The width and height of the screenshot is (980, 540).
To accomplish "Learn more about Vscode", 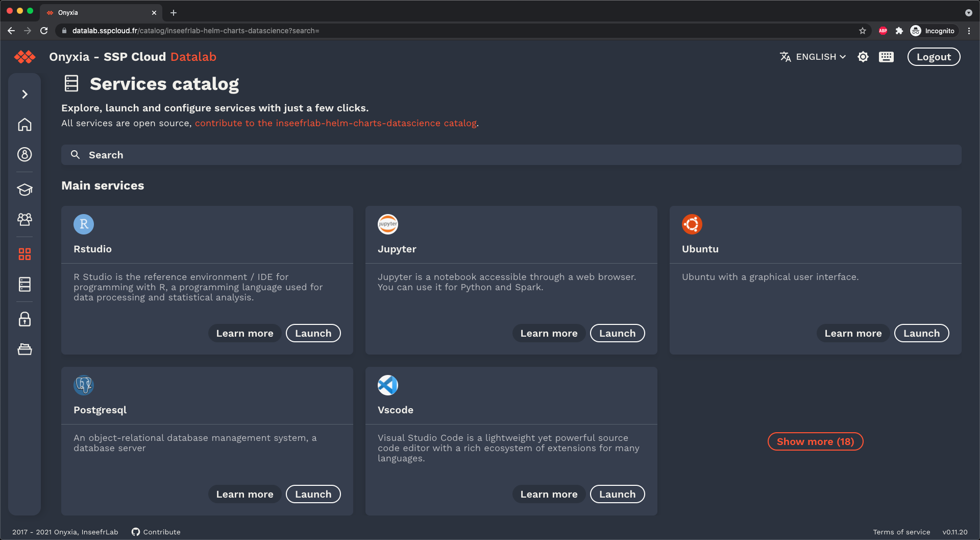I will (x=549, y=494).
